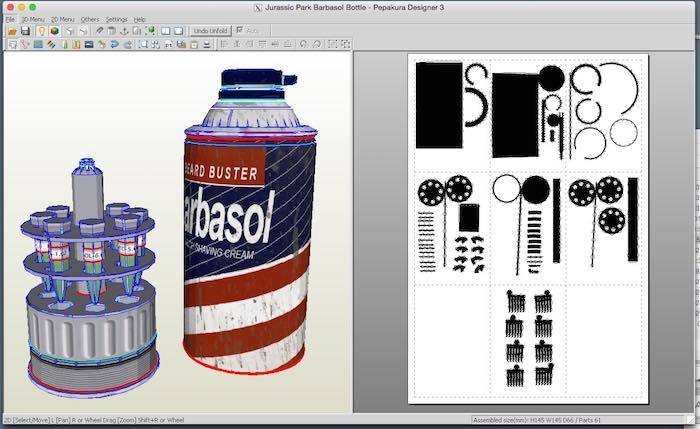
Task: Click the green cube icon in toolbar
Action: (x=151, y=31)
